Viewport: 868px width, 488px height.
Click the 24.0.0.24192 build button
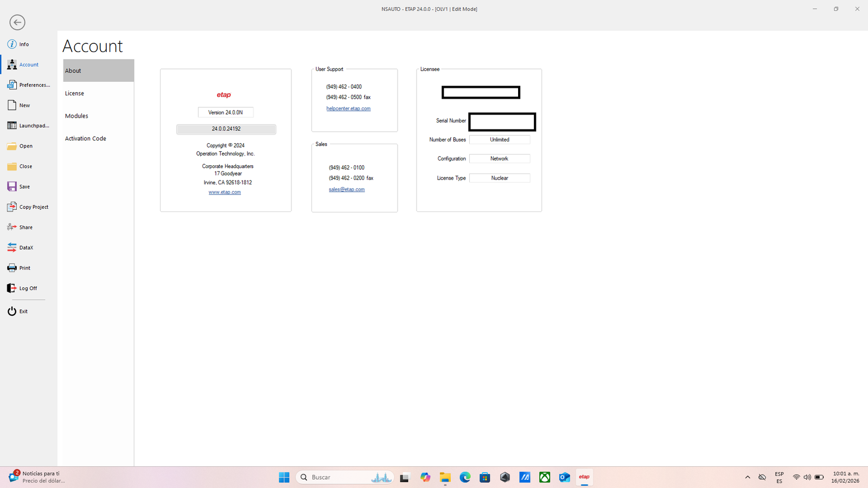[226, 129]
